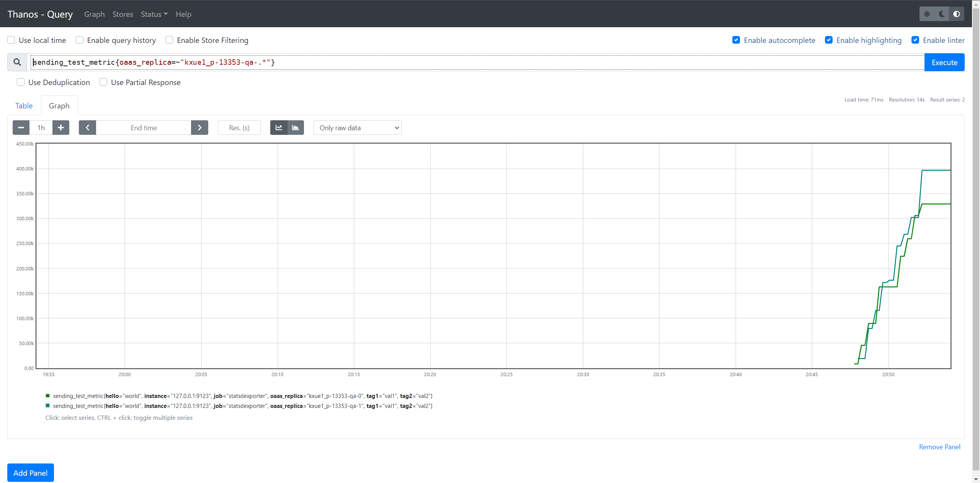The height and width of the screenshot is (483, 980).
Task: Execute the current PromQL query
Action: (x=944, y=62)
